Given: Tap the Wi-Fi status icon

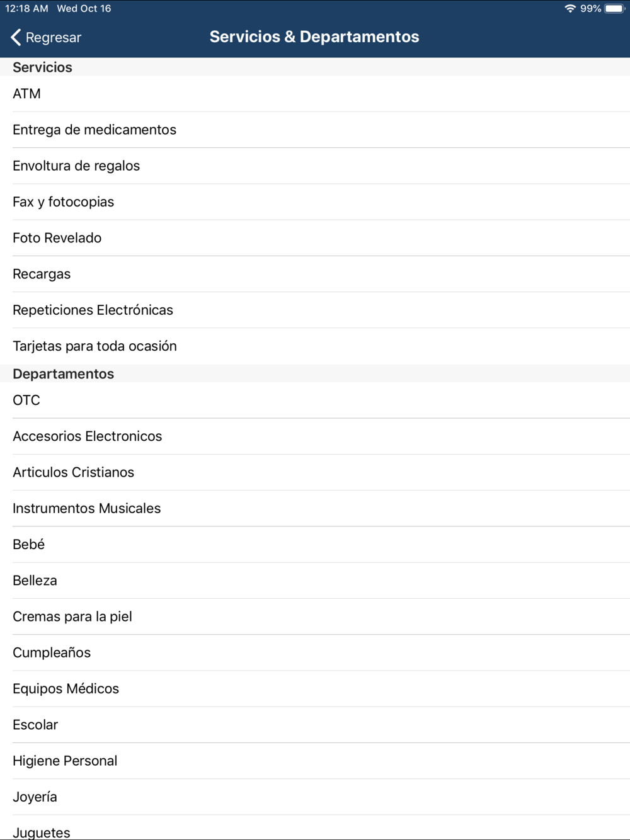Looking at the screenshot, I should tap(570, 9).
